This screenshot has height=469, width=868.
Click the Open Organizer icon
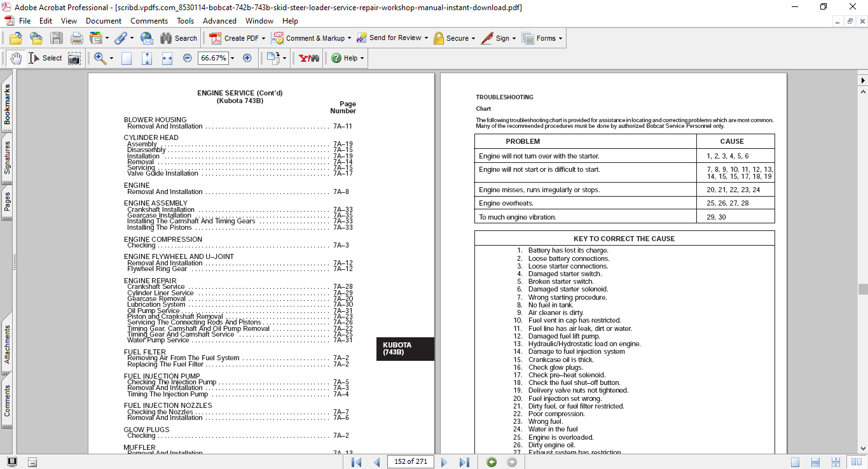pos(36,38)
